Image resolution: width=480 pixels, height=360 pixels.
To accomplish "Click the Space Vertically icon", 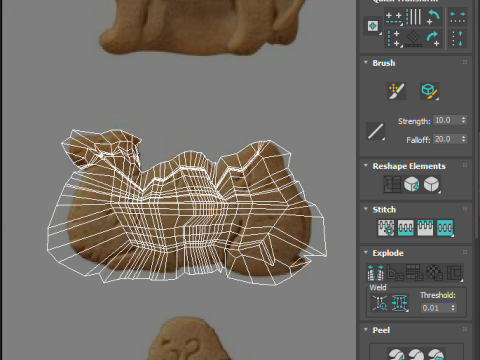I will pyautogui.click(x=457, y=39).
